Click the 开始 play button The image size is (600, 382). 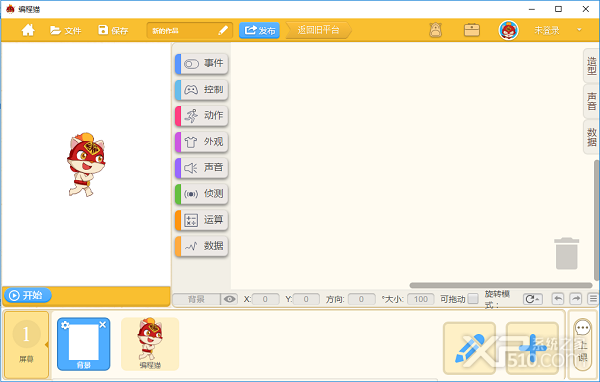(x=28, y=295)
